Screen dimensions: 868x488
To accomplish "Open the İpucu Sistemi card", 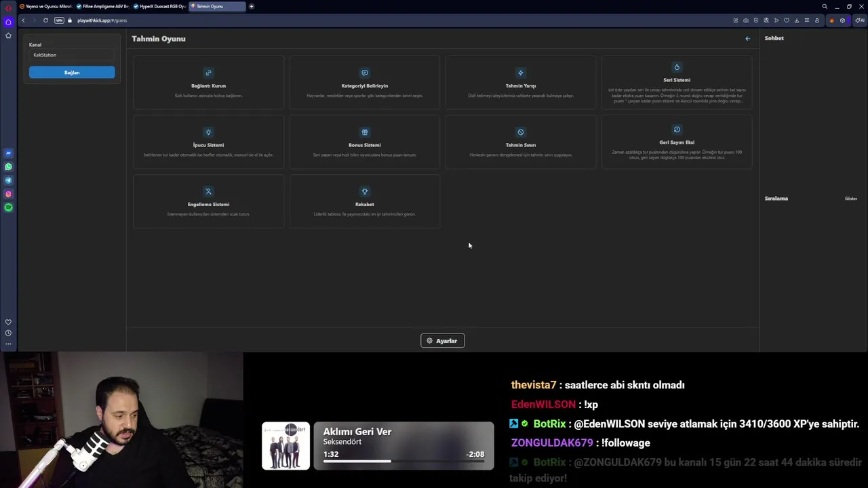I will 209,142.
